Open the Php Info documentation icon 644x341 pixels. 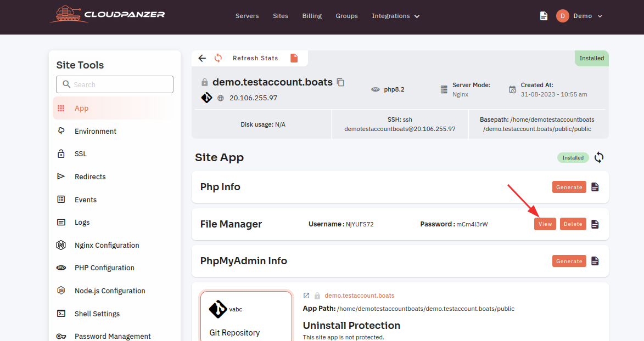click(x=595, y=187)
